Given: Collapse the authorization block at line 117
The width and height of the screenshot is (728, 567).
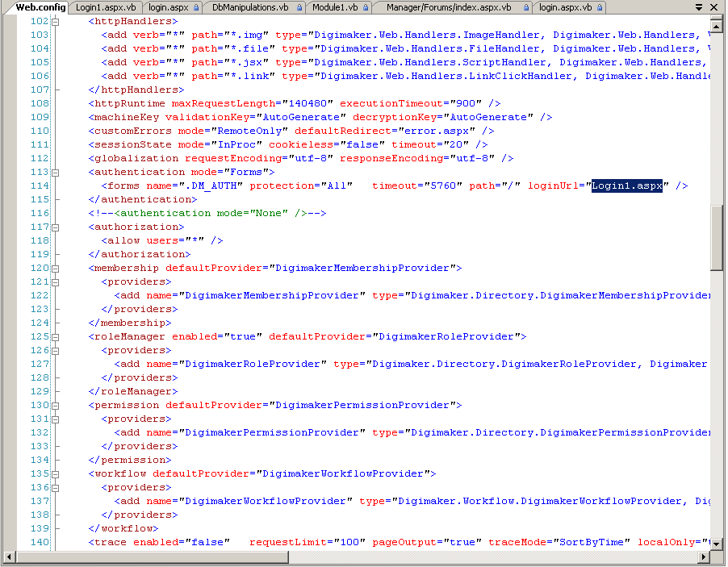Looking at the screenshot, I should pyautogui.click(x=55, y=227).
